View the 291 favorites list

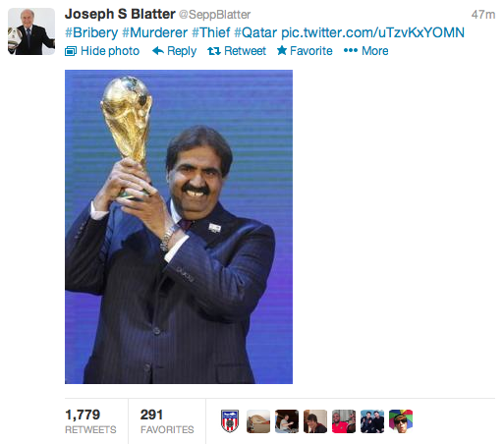[167, 421]
